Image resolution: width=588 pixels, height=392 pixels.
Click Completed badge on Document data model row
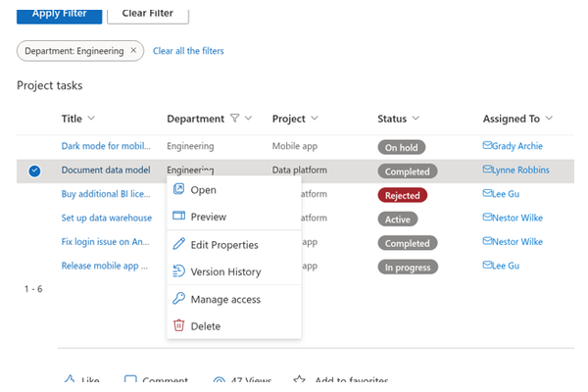[408, 171]
